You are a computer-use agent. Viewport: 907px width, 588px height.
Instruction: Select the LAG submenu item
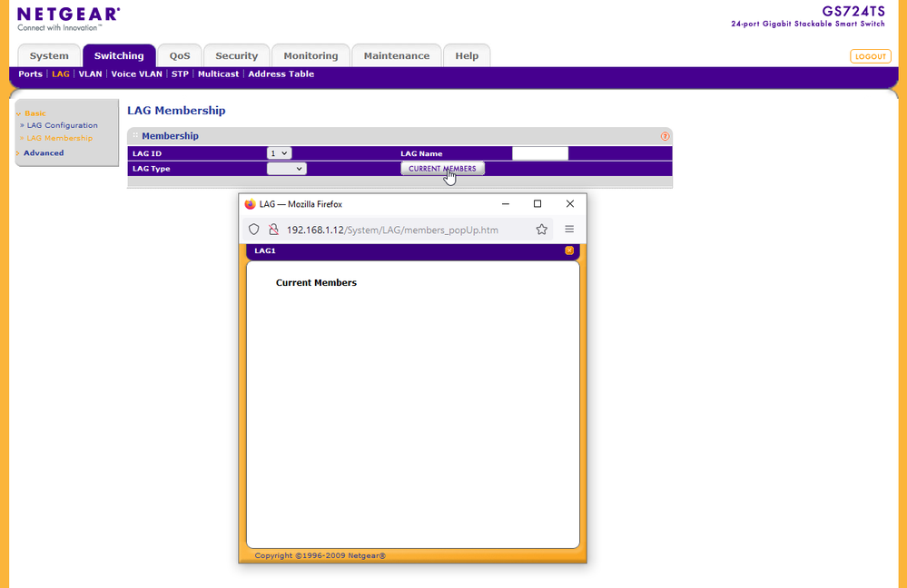[x=61, y=74]
